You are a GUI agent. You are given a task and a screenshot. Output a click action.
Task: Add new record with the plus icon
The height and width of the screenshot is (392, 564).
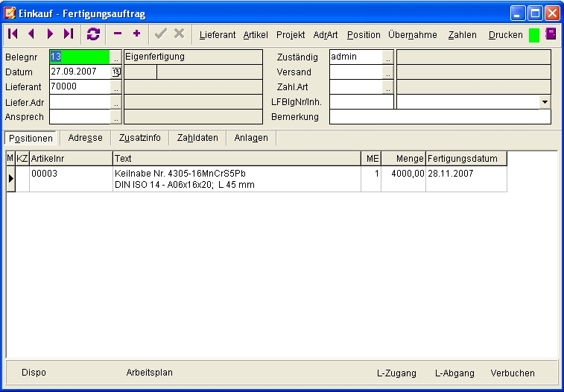click(136, 34)
